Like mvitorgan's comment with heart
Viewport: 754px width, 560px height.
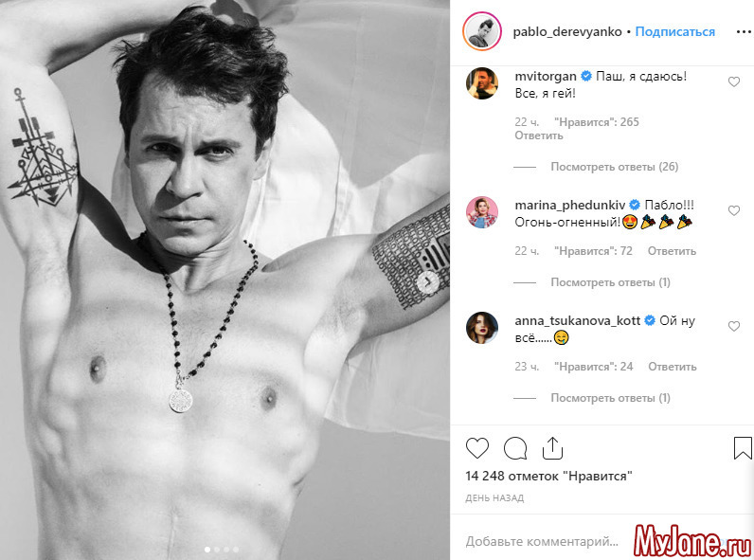pyautogui.click(x=734, y=81)
